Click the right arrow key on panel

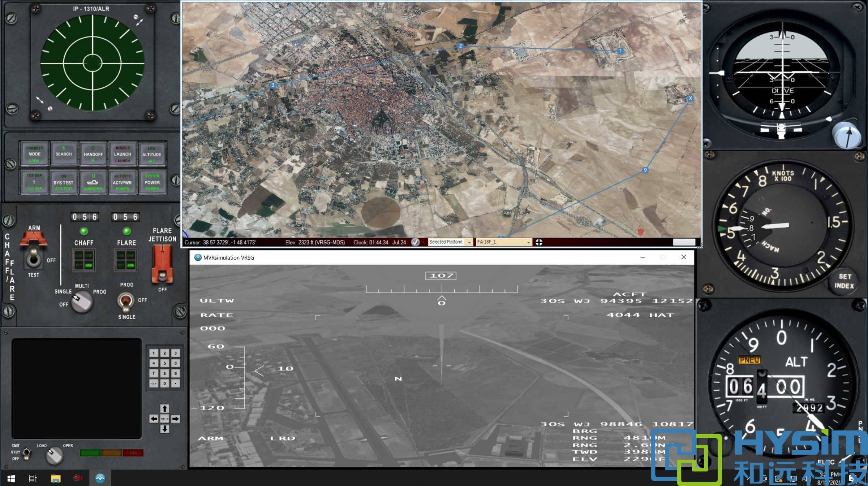click(x=176, y=419)
